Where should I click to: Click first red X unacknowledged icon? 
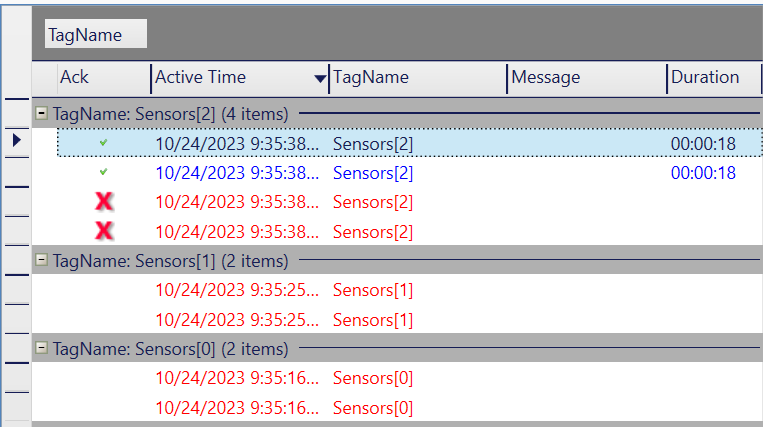pos(104,201)
